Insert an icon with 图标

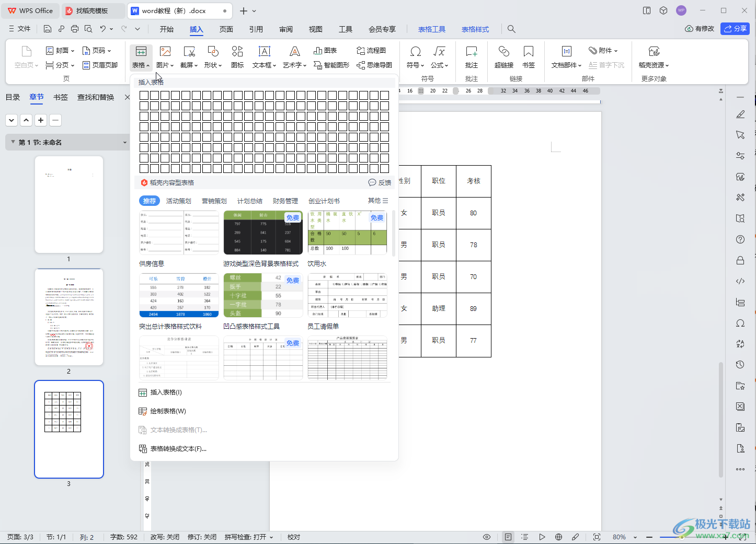[237, 57]
